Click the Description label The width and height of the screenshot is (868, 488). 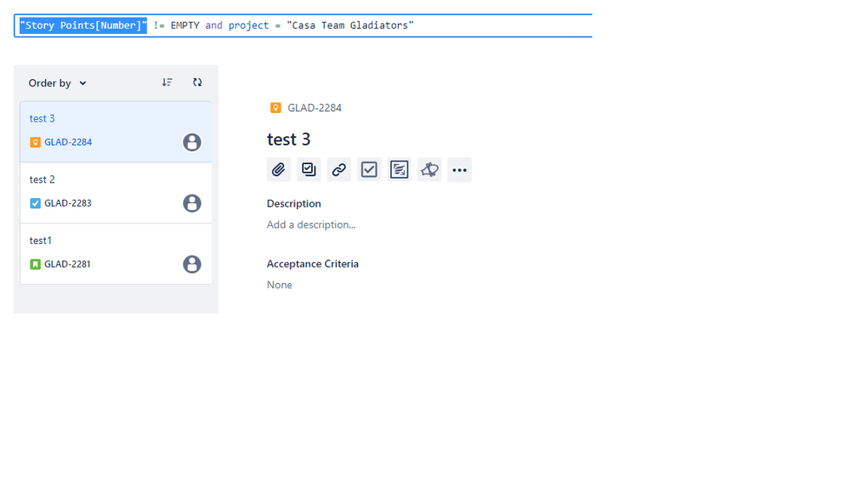[294, 203]
